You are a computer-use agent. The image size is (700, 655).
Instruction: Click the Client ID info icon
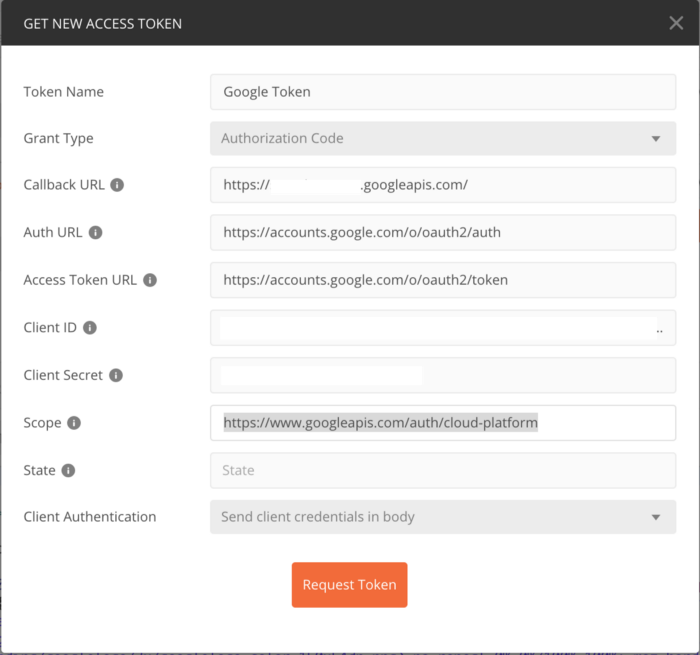pyautogui.click(x=90, y=328)
